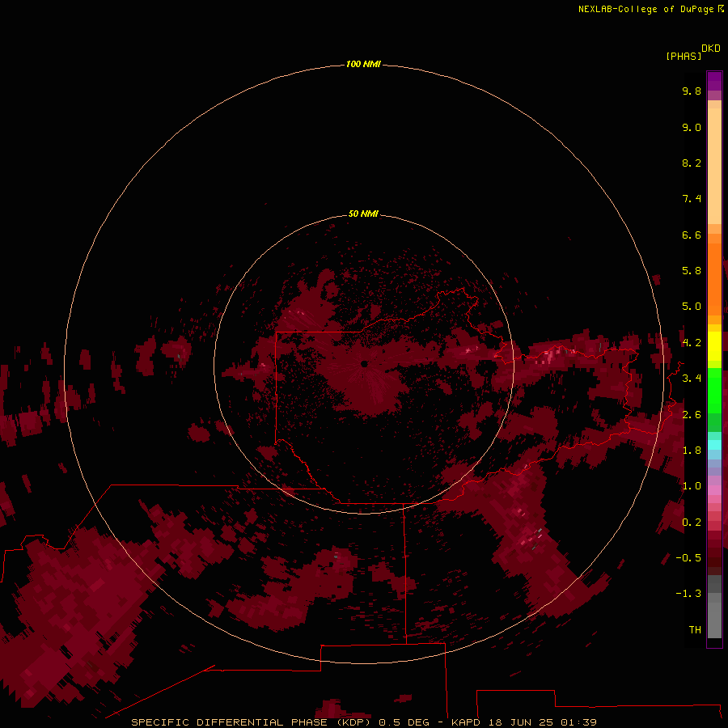Click the cyan segment of the color bar
728x728 pixels.
pyautogui.click(x=714, y=445)
